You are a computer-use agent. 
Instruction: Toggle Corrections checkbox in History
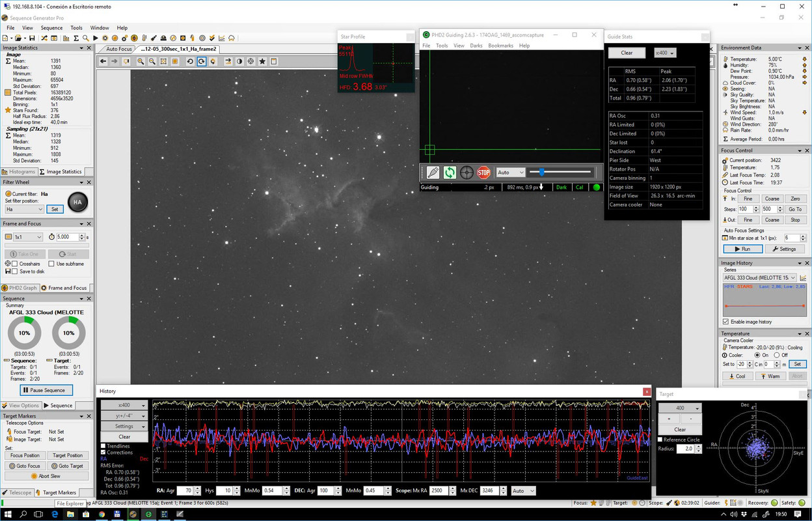point(103,453)
